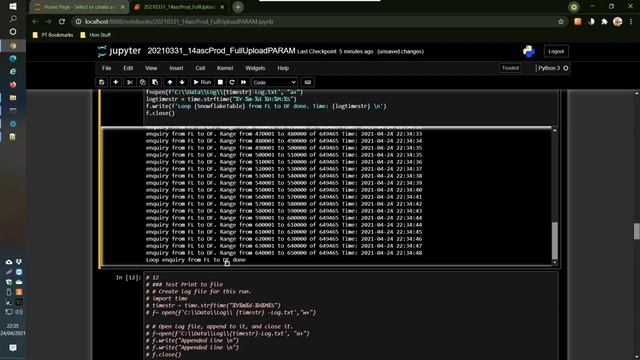Click the Last Checkpoint status text
The height and width of the screenshot is (360, 640).
pyautogui.click(x=335, y=51)
